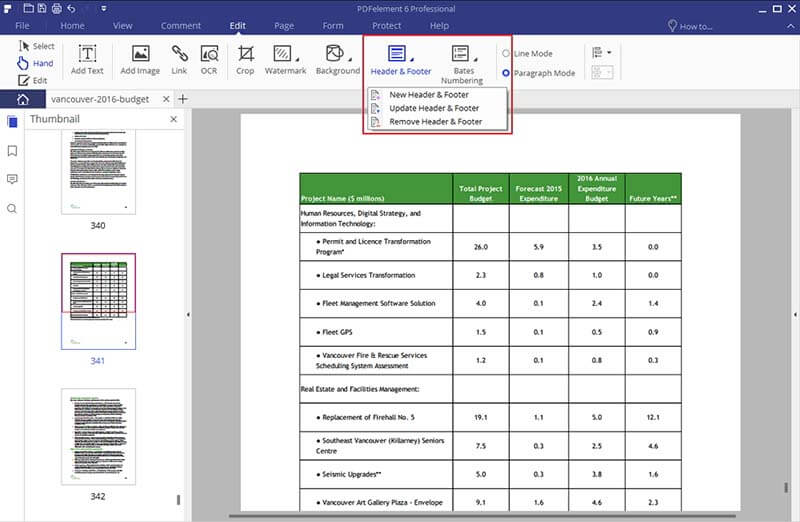Switch to the Page tab

[x=284, y=26]
